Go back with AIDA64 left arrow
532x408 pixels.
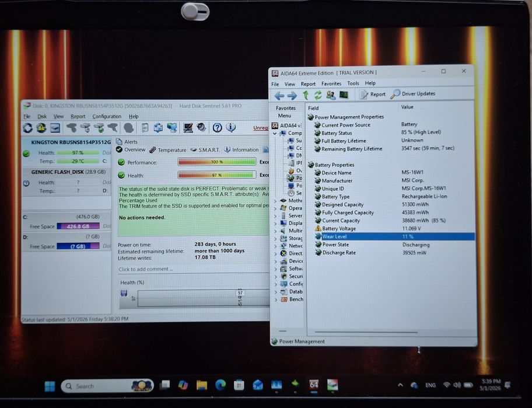[x=279, y=95]
